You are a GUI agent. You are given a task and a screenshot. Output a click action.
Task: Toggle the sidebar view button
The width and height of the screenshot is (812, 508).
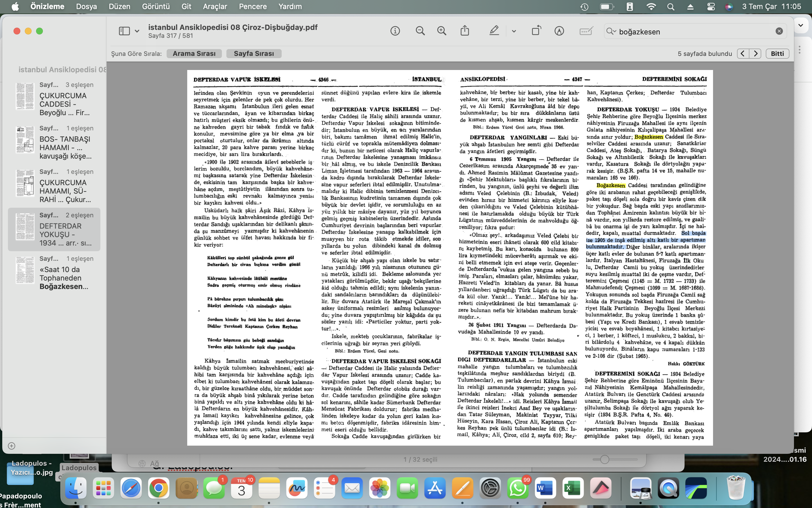point(124,31)
